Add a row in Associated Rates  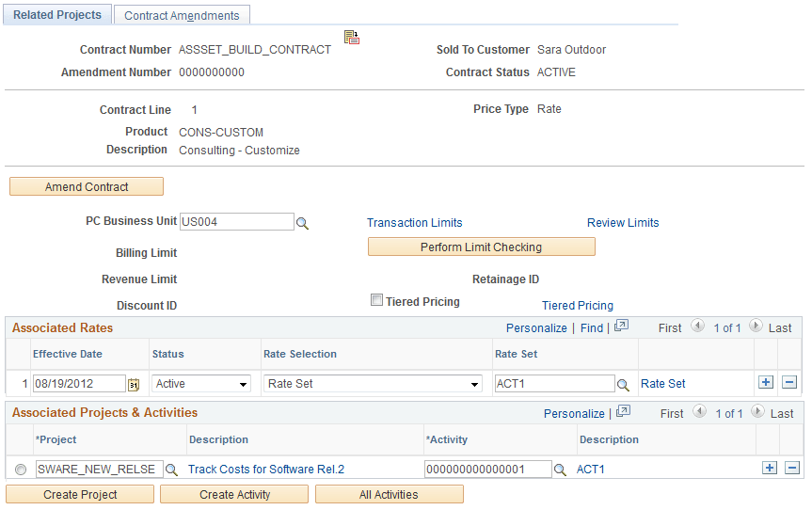pos(766,383)
